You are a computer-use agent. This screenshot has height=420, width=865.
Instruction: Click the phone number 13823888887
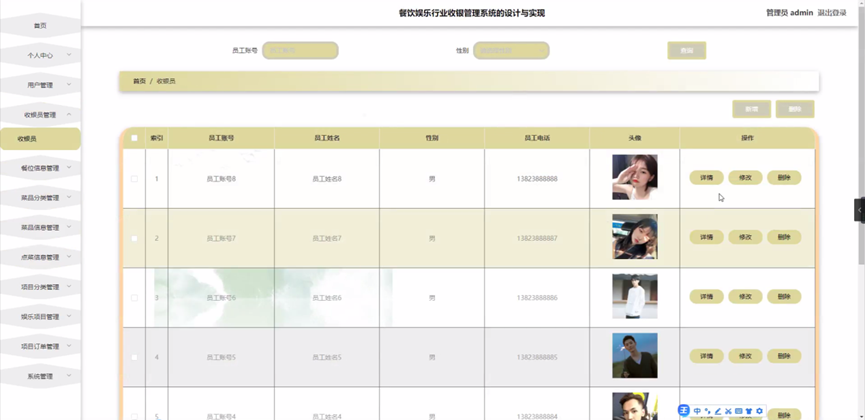point(537,238)
